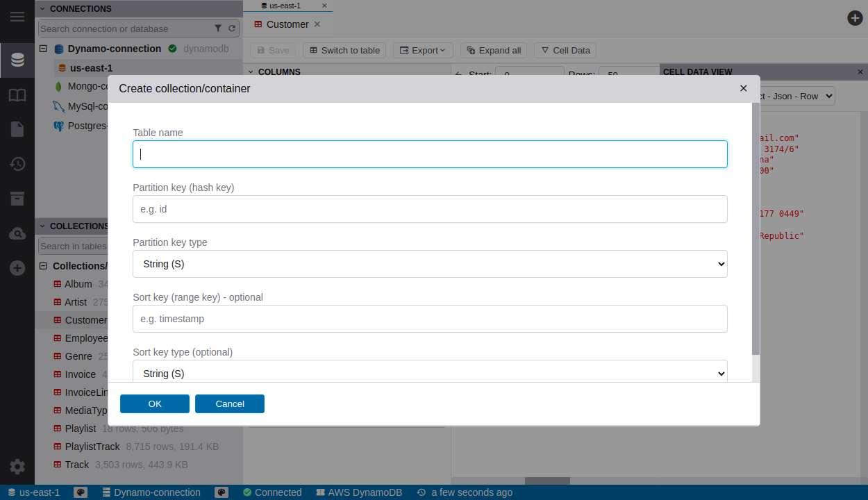This screenshot has height=500, width=868.
Task: Confirm dialog with OK button
Action: [x=155, y=403]
